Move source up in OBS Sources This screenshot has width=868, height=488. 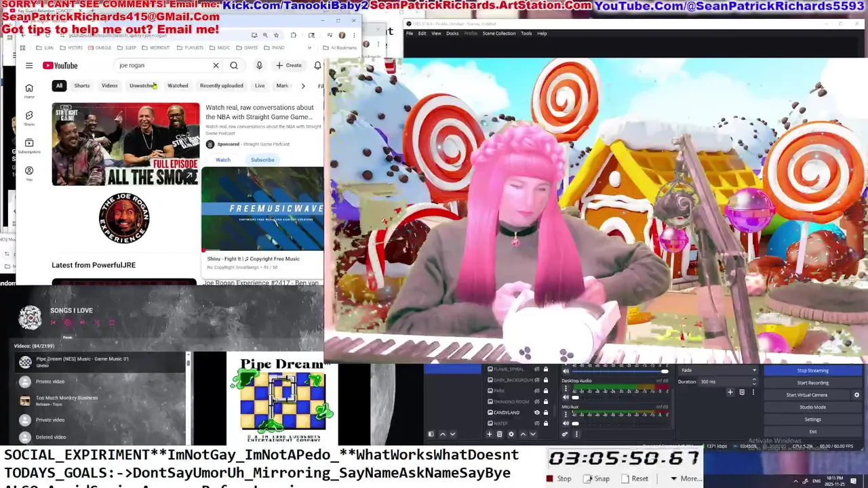[523, 434]
